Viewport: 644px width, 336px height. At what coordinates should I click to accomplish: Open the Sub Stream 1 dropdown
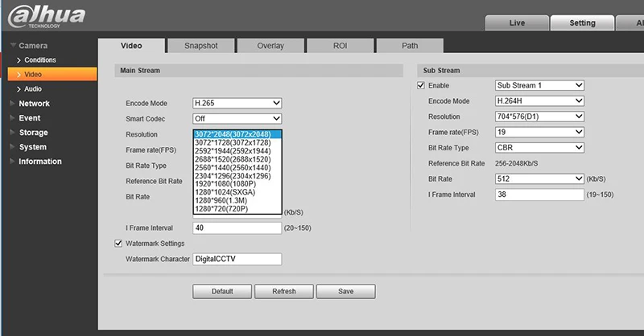click(x=539, y=85)
